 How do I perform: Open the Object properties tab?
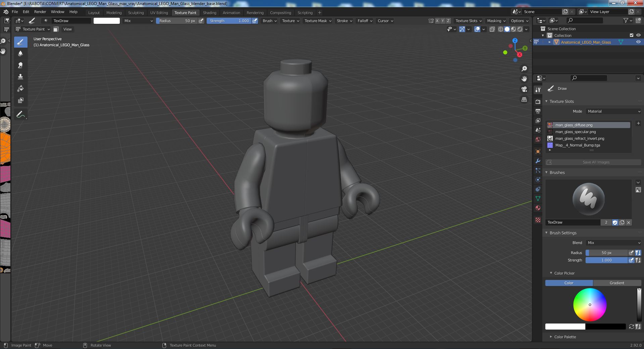pos(538,152)
